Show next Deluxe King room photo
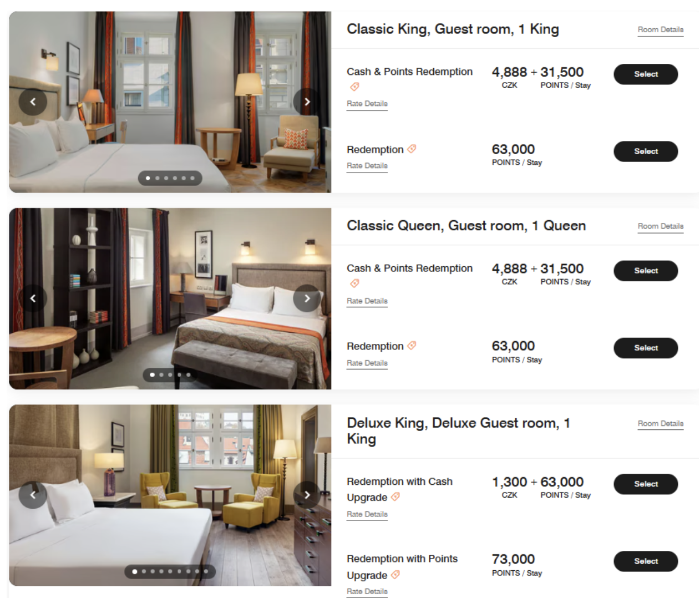The image size is (700, 598). coord(307,495)
